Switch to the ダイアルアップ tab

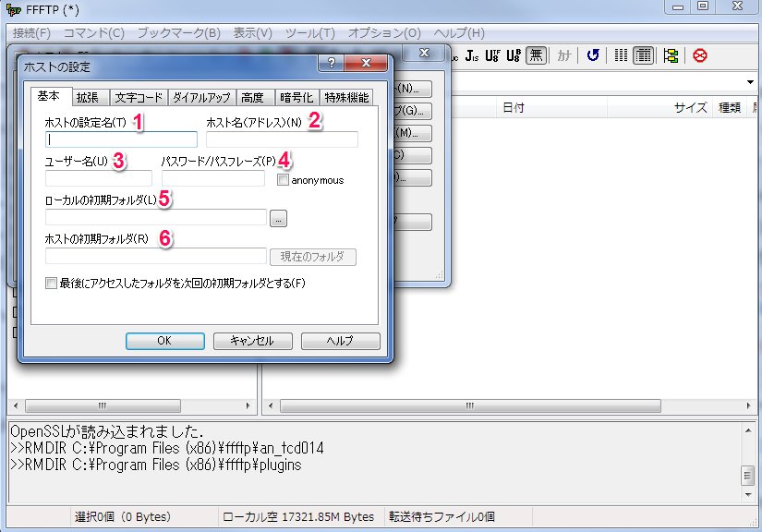tap(201, 98)
